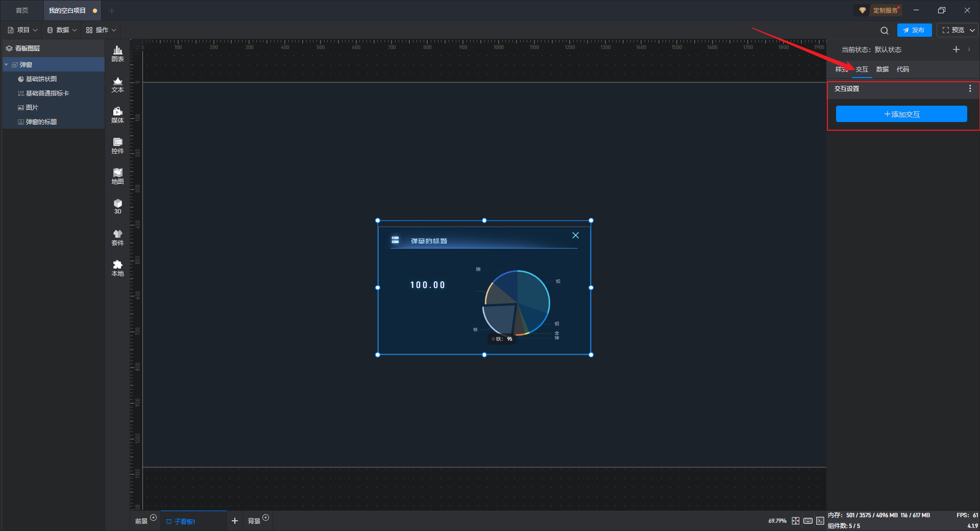Expand the state panel right chevron
Viewport: 980px width, 531px height.
click(x=969, y=50)
